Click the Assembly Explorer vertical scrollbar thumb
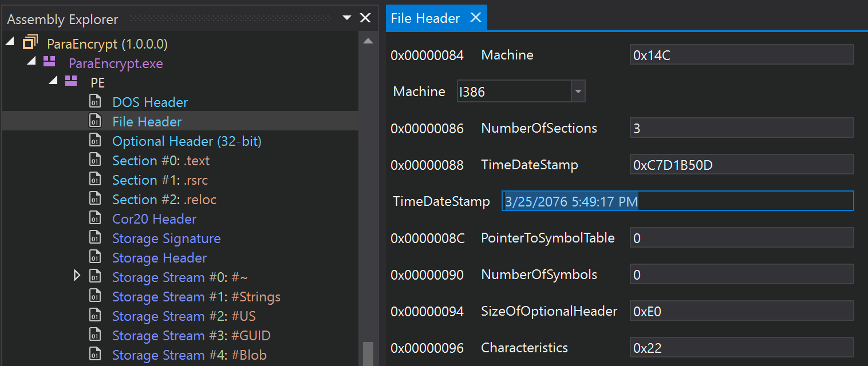This screenshot has height=366, width=868. [x=368, y=353]
